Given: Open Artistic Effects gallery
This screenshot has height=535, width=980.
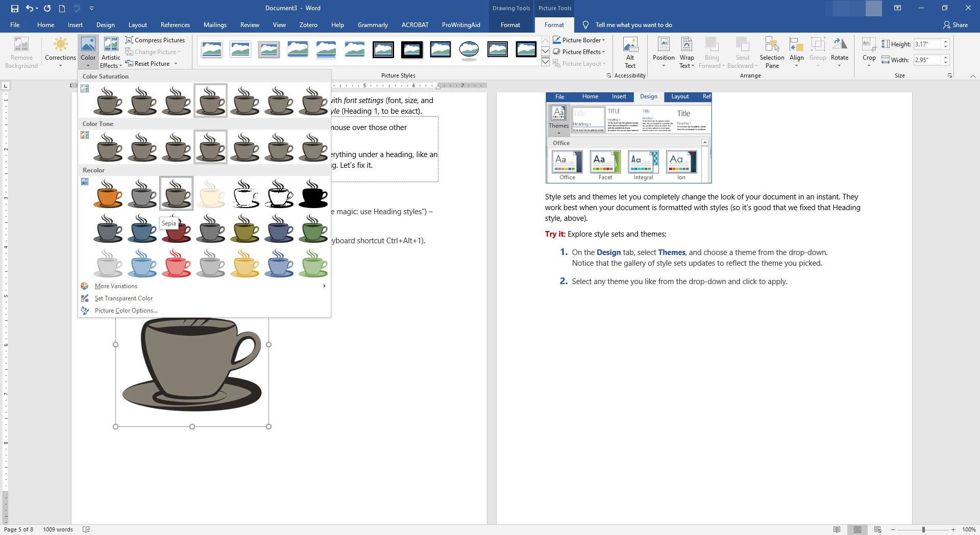Looking at the screenshot, I should pos(111,52).
